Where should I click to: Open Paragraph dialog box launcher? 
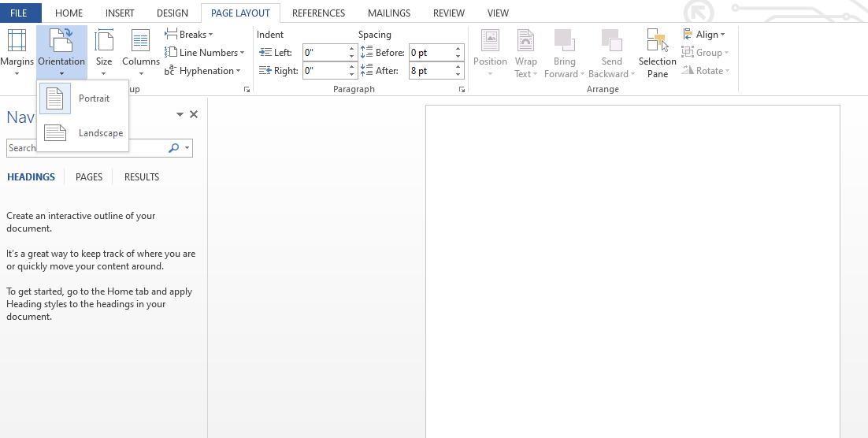click(x=462, y=89)
